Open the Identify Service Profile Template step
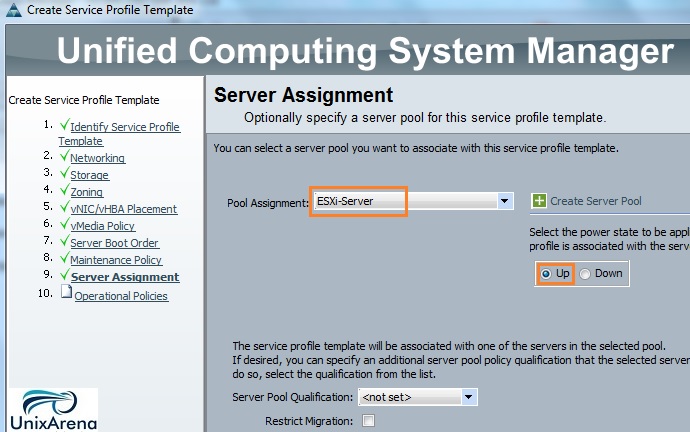 pyautogui.click(x=120, y=134)
